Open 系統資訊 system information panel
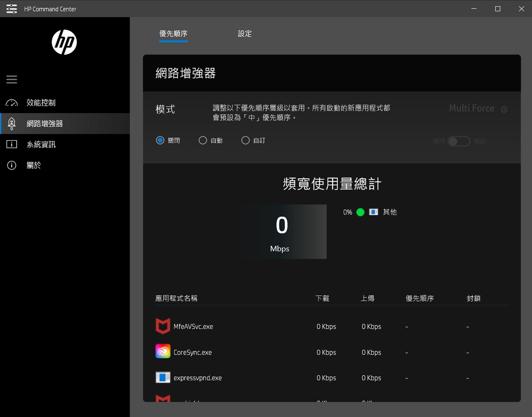Image resolution: width=532 pixels, height=417 pixels. pyautogui.click(x=11, y=144)
